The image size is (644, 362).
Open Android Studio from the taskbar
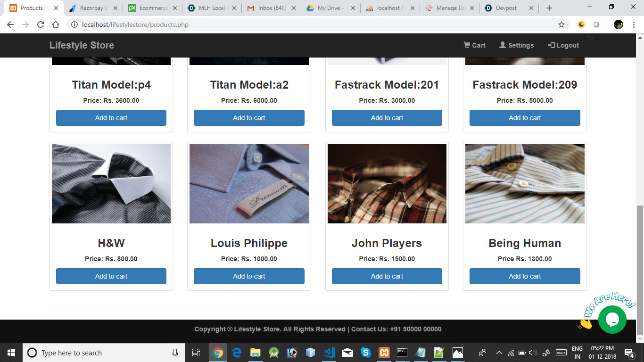point(273,353)
